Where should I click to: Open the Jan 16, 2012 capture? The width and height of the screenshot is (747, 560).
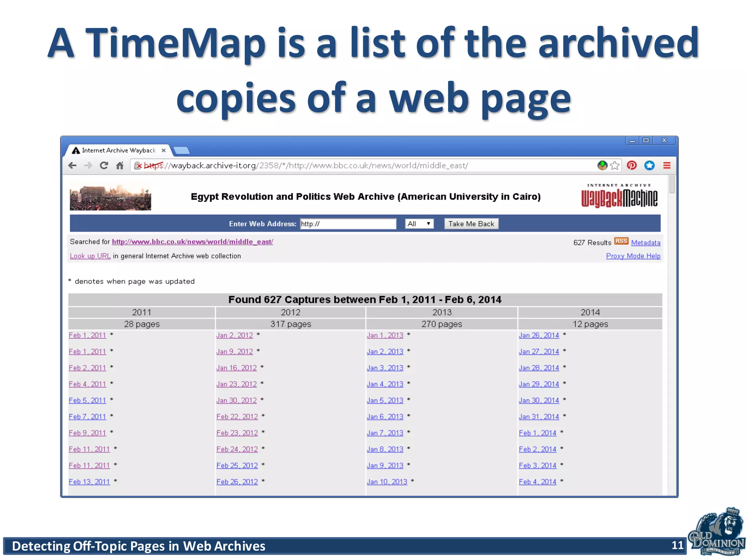tap(236, 368)
